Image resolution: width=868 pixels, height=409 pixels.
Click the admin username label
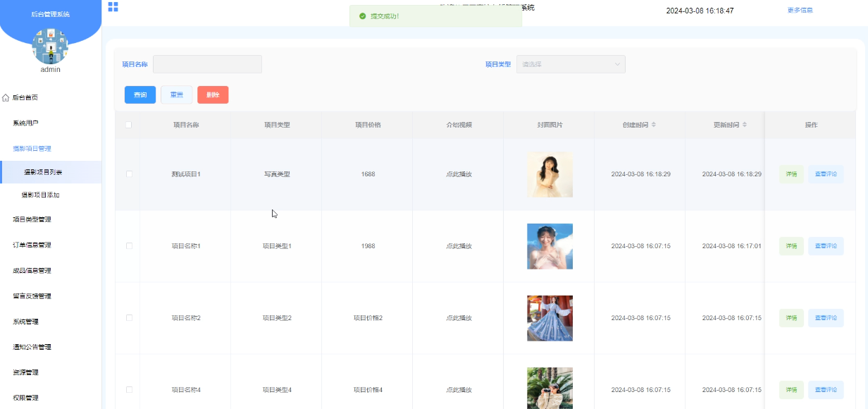pos(50,70)
